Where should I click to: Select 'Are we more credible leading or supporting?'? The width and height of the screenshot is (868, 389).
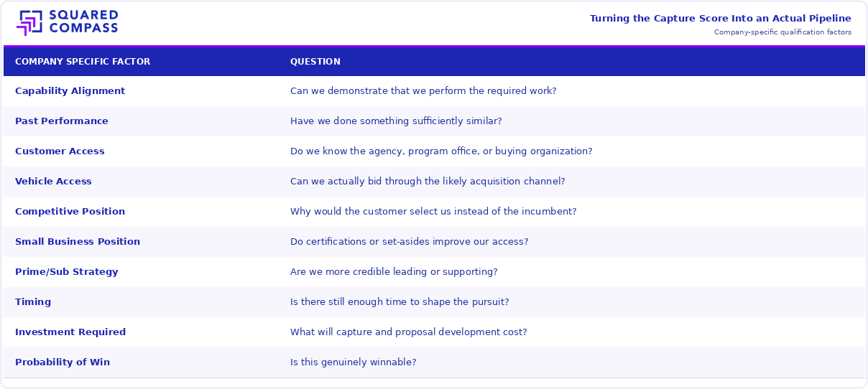click(394, 272)
